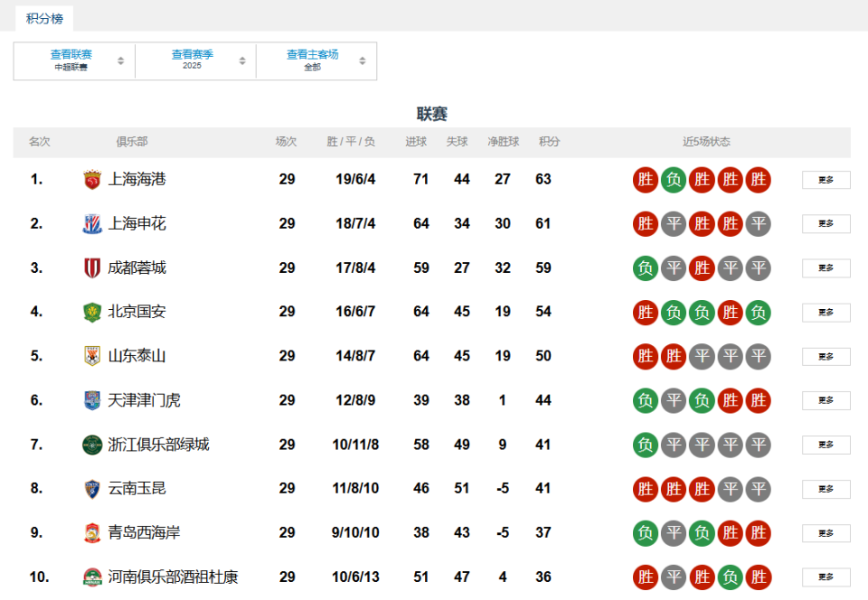The image size is (868, 600).
Task: Click the 上海海港 club logo
Action: pyautogui.click(x=92, y=180)
